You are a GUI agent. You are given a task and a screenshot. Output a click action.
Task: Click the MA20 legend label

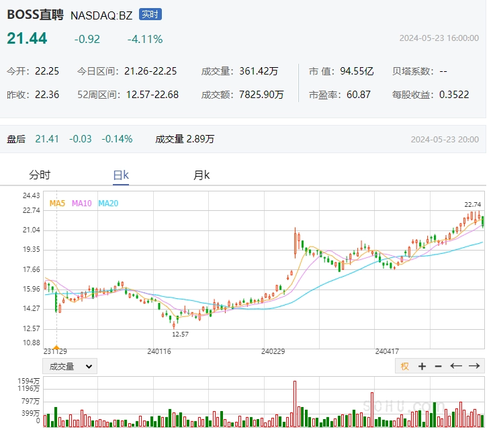108,204
